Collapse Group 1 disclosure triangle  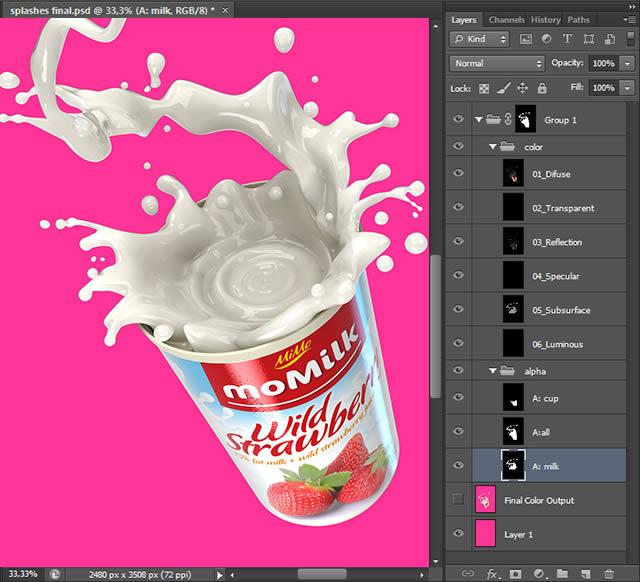tap(479, 120)
